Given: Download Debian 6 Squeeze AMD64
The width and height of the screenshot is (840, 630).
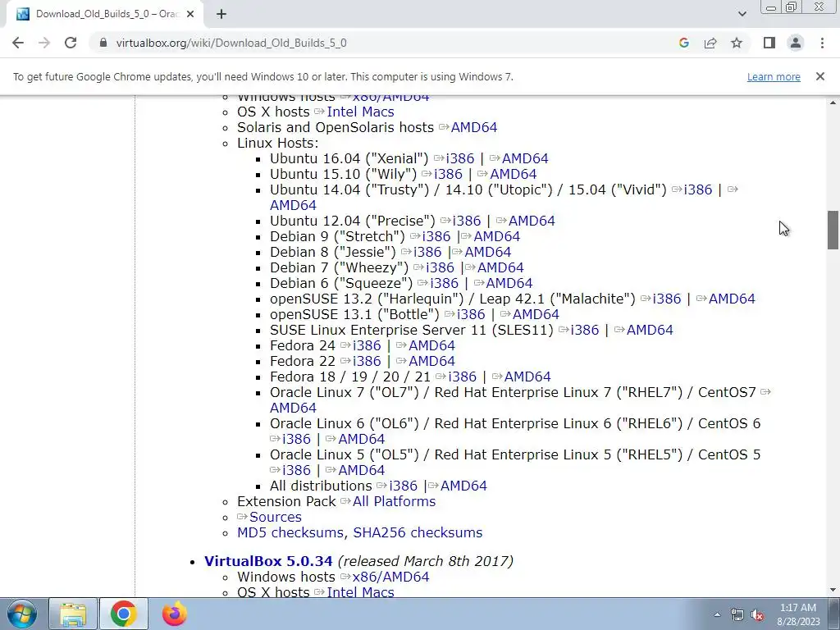Looking at the screenshot, I should point(509,283).
